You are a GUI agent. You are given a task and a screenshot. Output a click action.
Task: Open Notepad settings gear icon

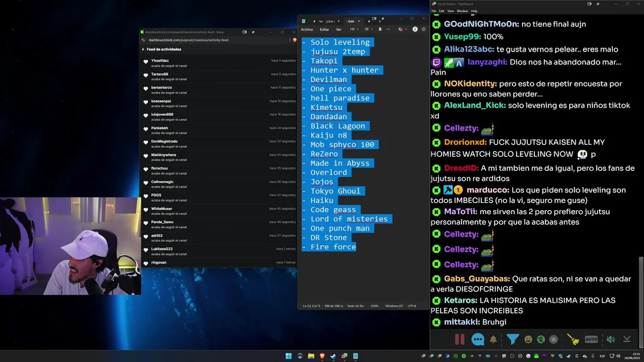coord(424,29)
